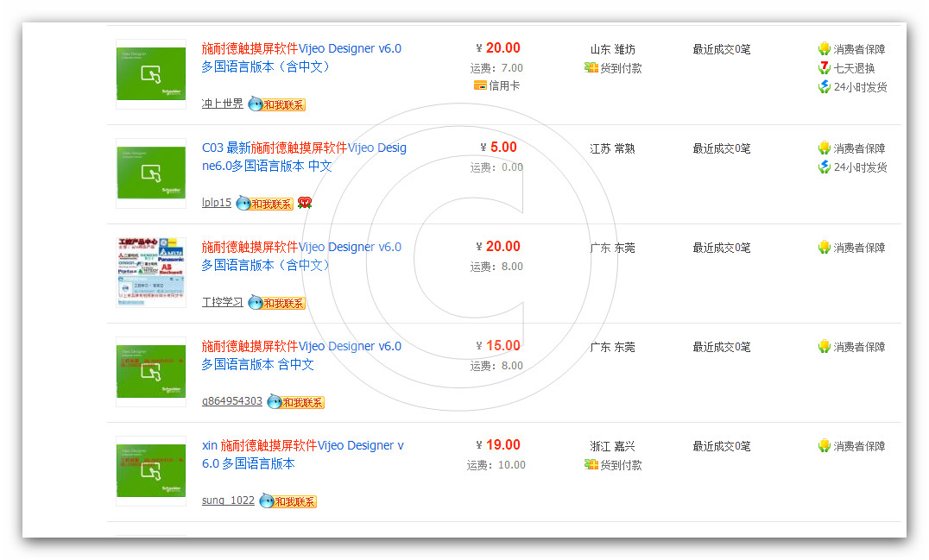The width and height of the screenshot is (929, 560).
Task: Click the 工控产品中心 multi-brand product thumbnail
Action: (151, 273)
